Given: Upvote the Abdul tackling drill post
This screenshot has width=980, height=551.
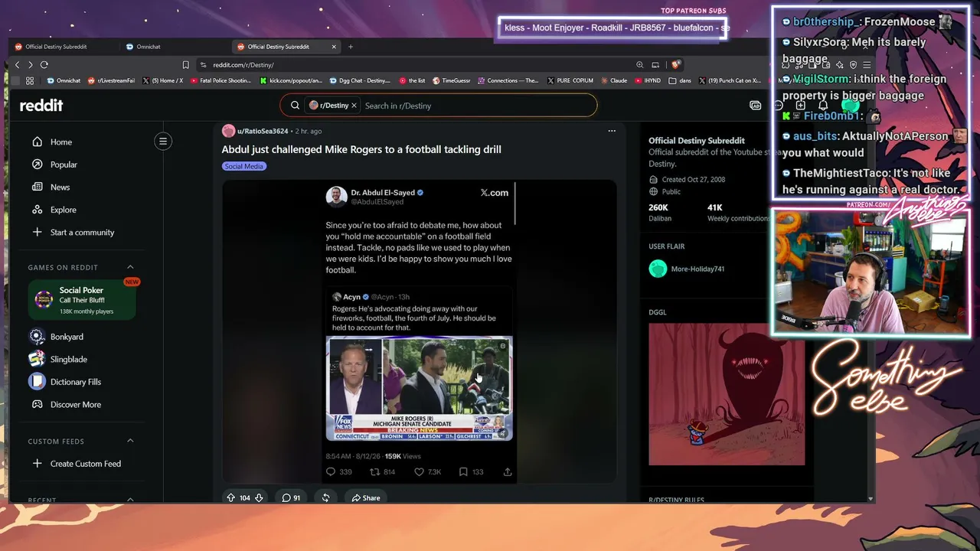Looking at the screenshot, I should point(231,497).
